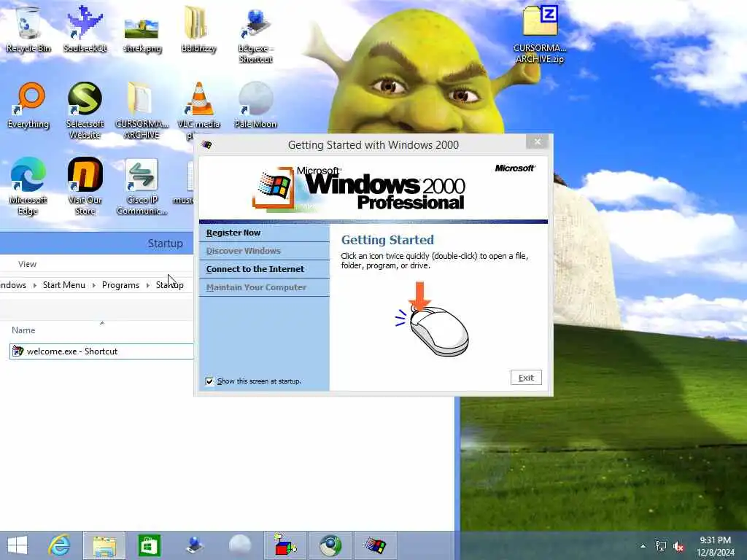Expand the arrow after Programs breadcrumb

tap(147, 285)
